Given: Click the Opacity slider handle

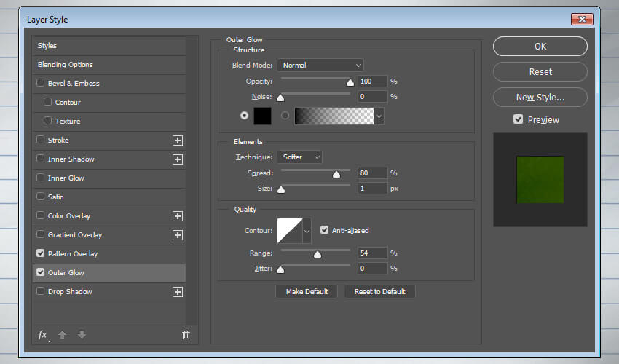Looking at the screenshot, I should pos(350,82).
